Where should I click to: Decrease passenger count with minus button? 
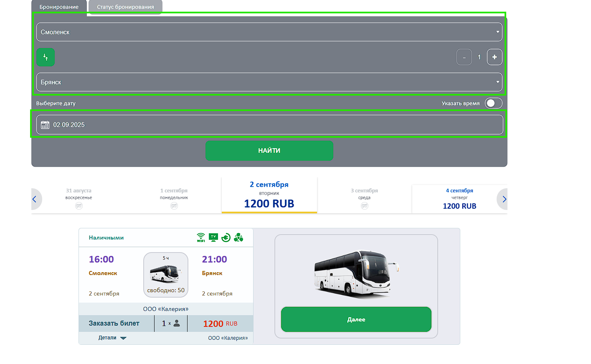464,57
